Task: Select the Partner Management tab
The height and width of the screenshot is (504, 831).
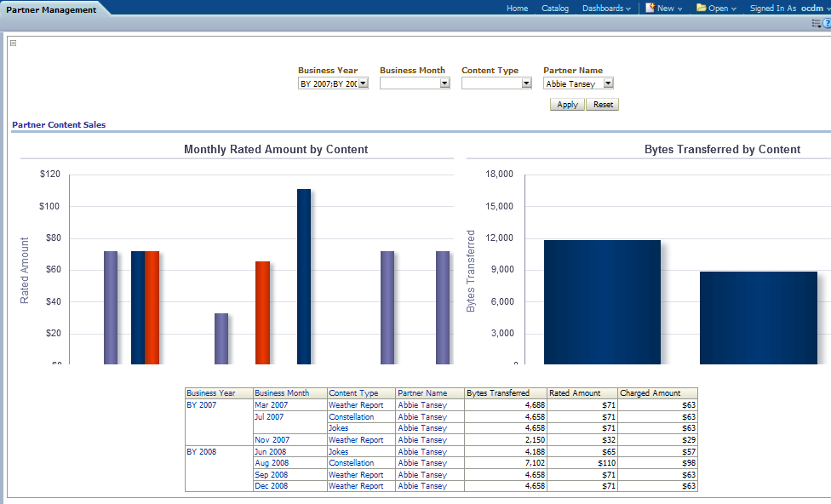Action: (51, 9)
